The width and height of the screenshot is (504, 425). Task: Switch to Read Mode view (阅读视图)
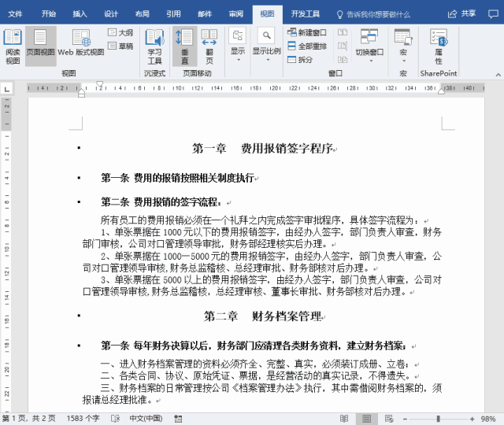click(x=13, y=46)
